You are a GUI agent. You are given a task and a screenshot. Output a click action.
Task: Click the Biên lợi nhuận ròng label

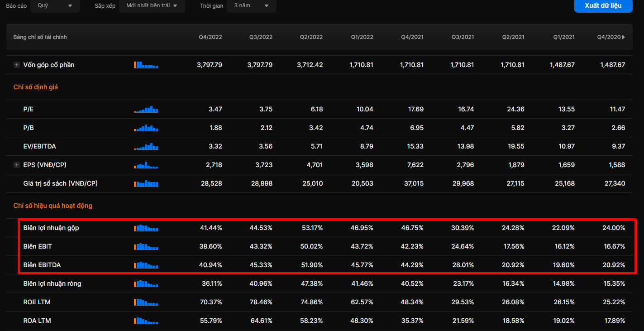pyautogui.click(x=52, y=283)
